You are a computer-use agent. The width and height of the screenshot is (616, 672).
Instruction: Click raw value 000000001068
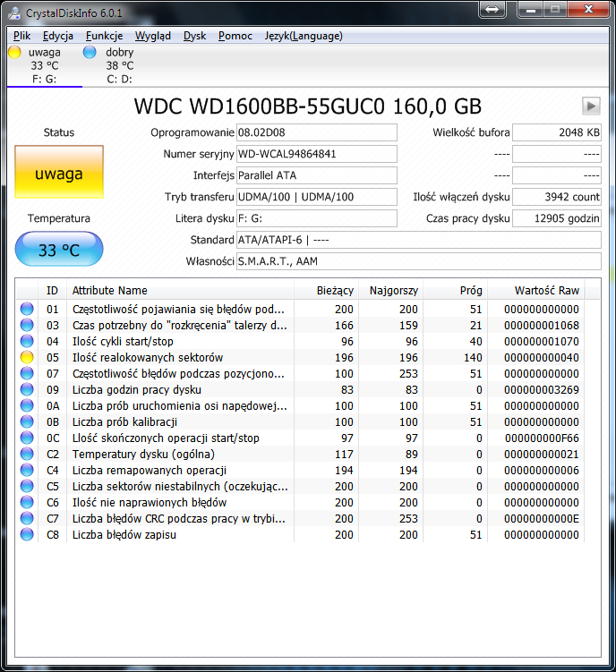pyautogui.click(x=542, y=326)
